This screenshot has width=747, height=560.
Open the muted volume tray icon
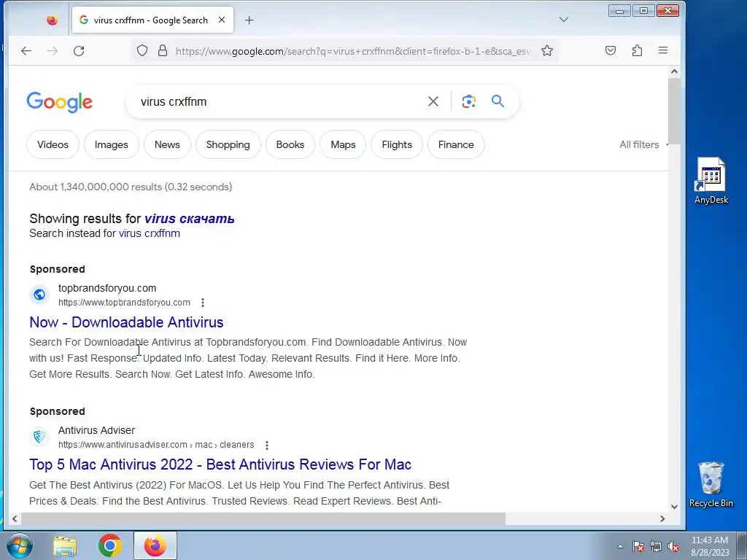pyautogui.click(x=673, y=546)
